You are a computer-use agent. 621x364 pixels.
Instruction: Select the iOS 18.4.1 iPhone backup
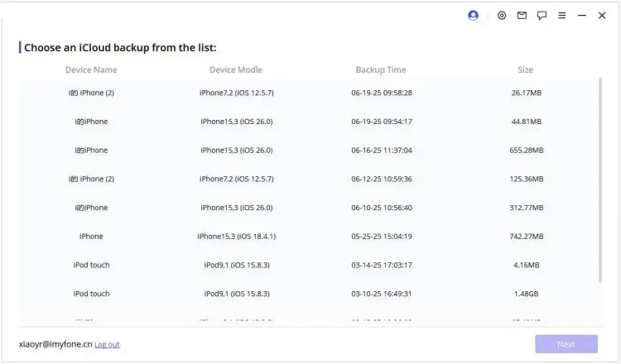(310, 237)
